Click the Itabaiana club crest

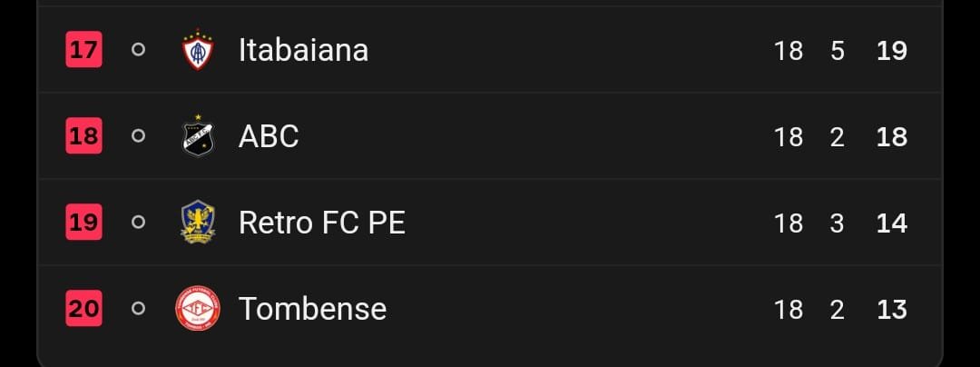[198, 50]
